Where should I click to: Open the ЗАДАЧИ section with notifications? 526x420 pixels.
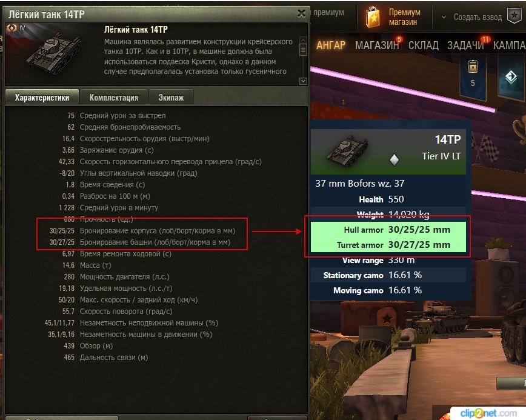(x=465, y=45)
